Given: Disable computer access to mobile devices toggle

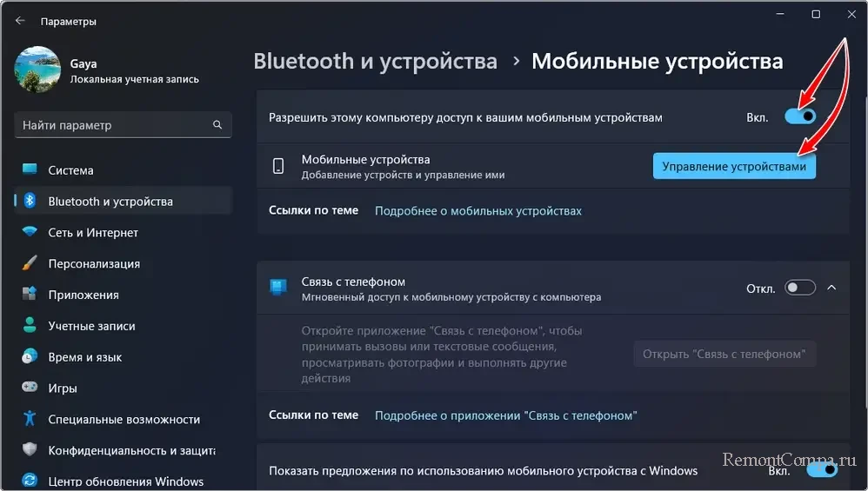Looking at the screenshot, I should point(800,116).
